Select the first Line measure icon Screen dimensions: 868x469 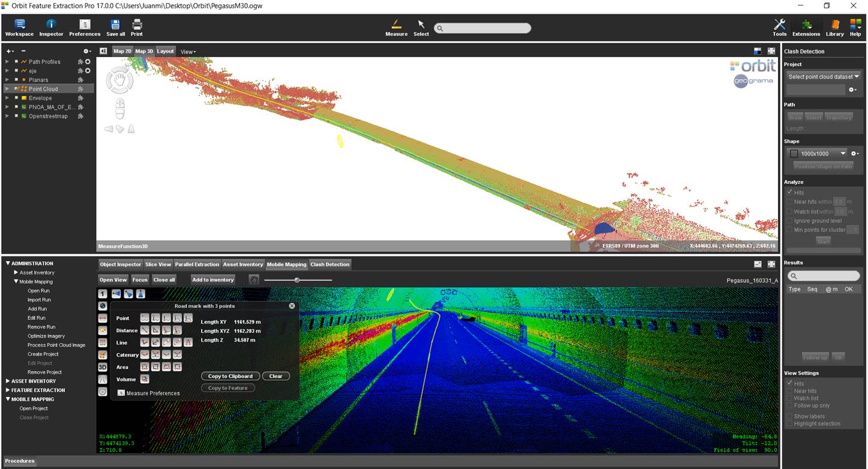(145, 342)
